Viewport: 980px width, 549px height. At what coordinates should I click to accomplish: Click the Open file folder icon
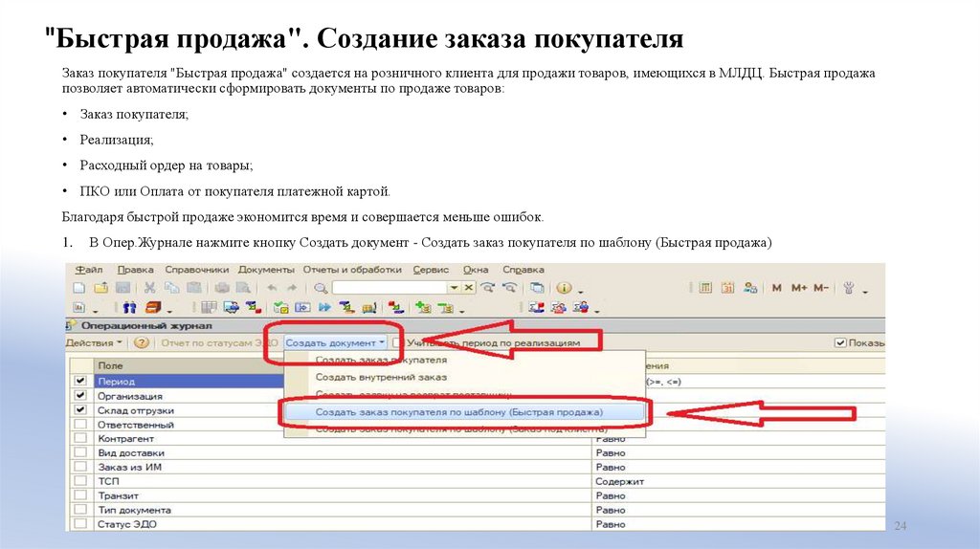100,288
